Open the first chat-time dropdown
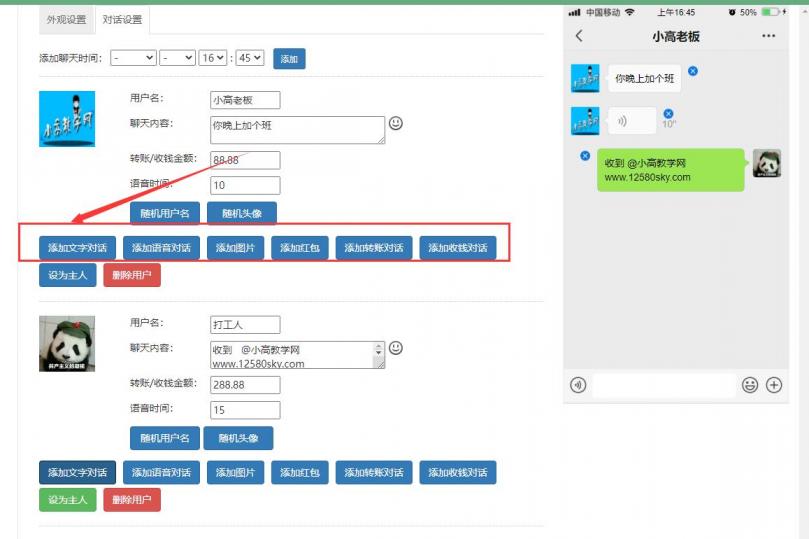Viewport: 809px width, 539px height. pos(133,58)
